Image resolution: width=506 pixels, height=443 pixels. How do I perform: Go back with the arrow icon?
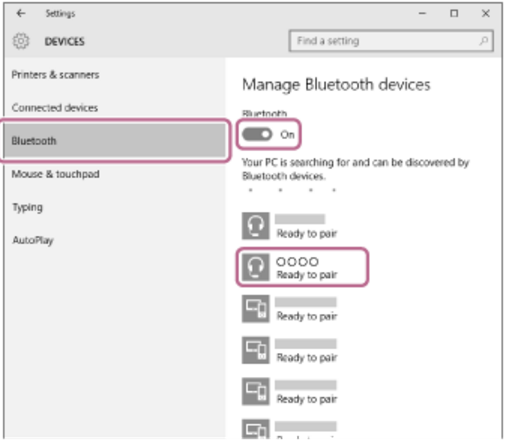point(21,13)
